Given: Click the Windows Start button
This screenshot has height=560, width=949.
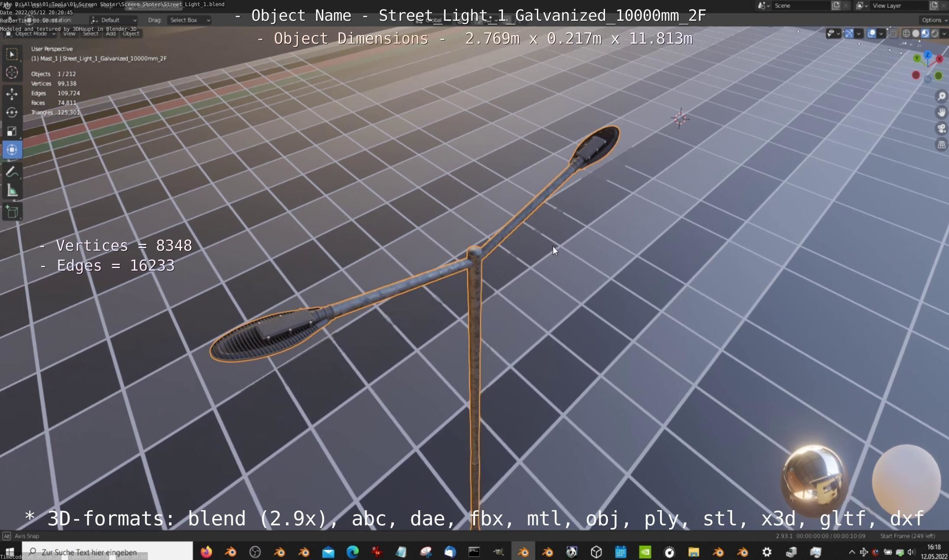Looking at the screenshot, I should pyautogui.click(x=10, y=552).
